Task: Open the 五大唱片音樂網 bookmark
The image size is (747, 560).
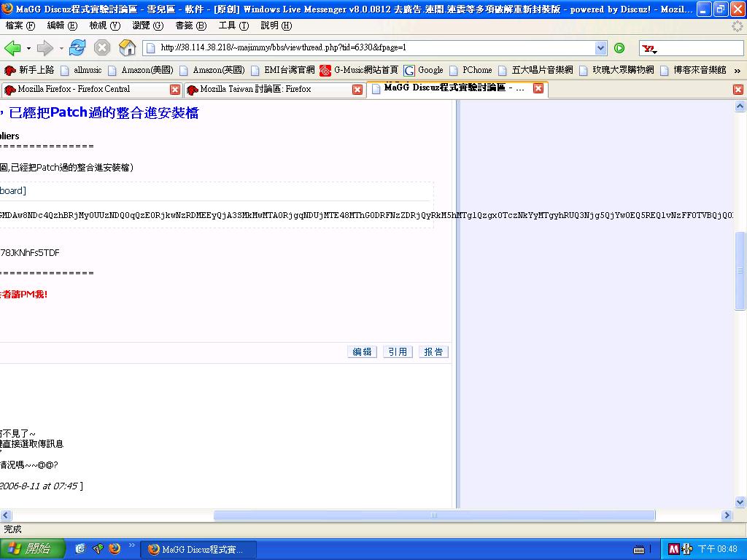Action: (x=535, y=71)
